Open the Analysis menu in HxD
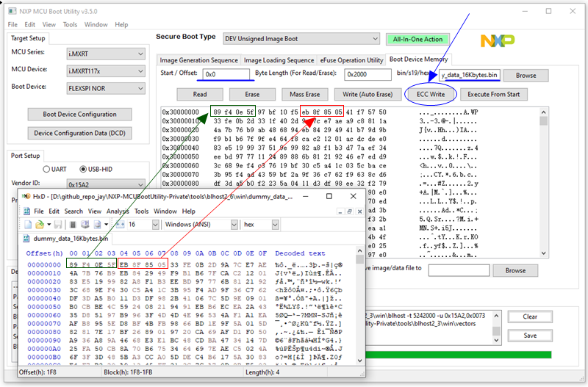 (x=118, y=211)
